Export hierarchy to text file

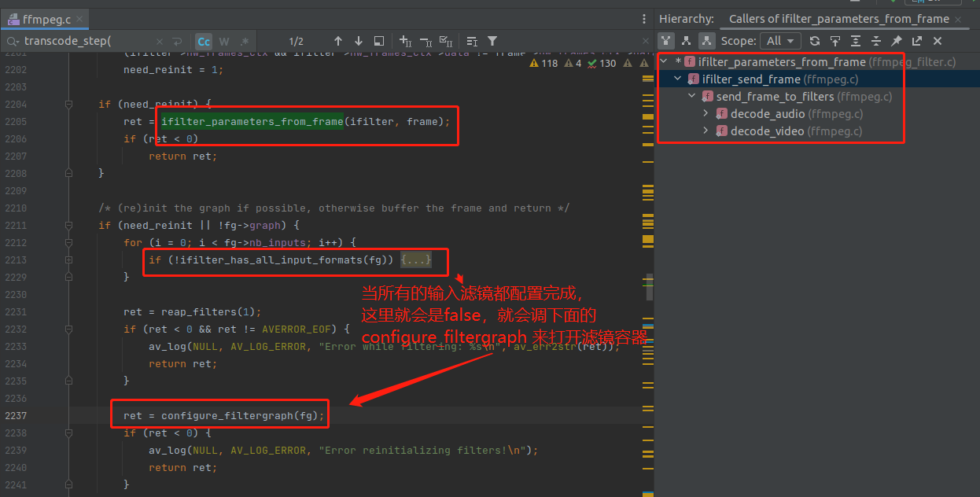[917, 41]
